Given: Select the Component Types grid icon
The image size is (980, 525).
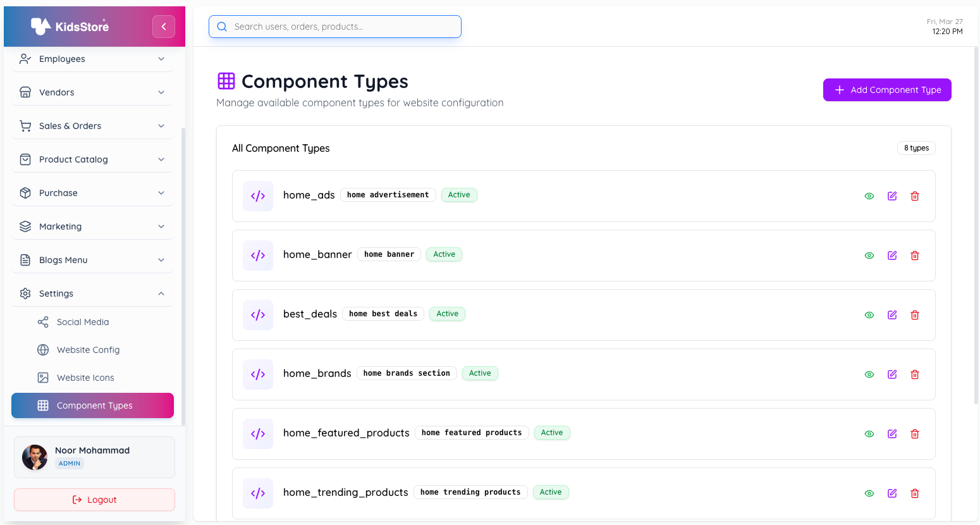Looking at the screenshot, I should (44, 405).
